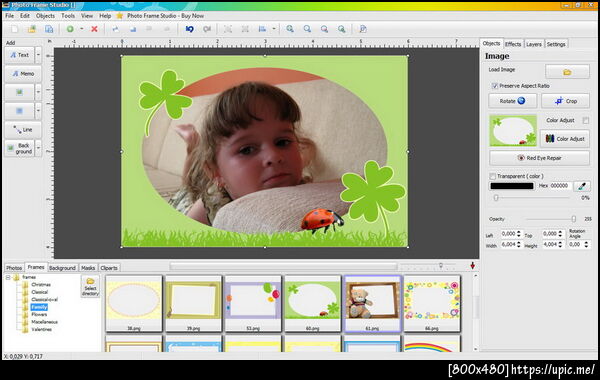Open dropdown arrow beside Background button
The image size is (600, 380).
(x=38, y=148)
